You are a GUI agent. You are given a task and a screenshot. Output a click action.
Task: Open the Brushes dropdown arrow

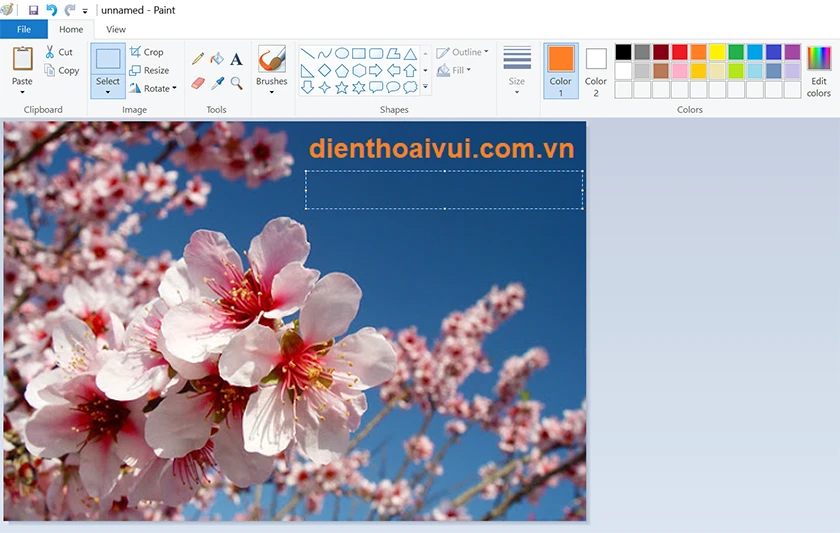pyautogui.click(x=272, y=92)
